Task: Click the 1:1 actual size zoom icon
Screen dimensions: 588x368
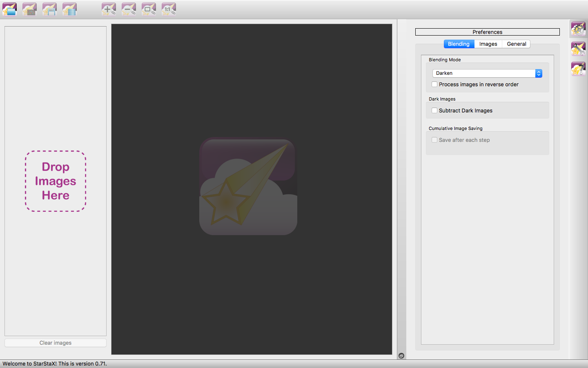Action: [x=169, y=9]
